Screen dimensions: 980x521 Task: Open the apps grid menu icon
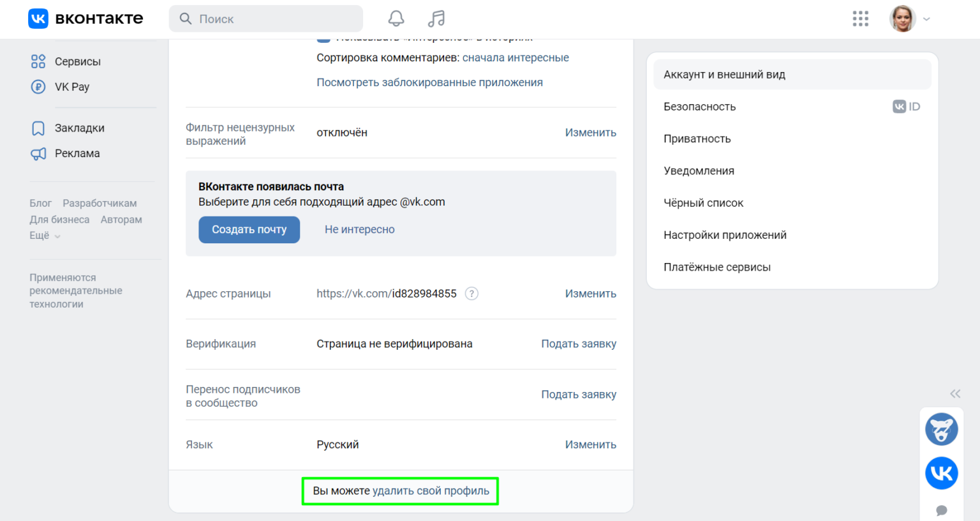[x=861, y=19]
